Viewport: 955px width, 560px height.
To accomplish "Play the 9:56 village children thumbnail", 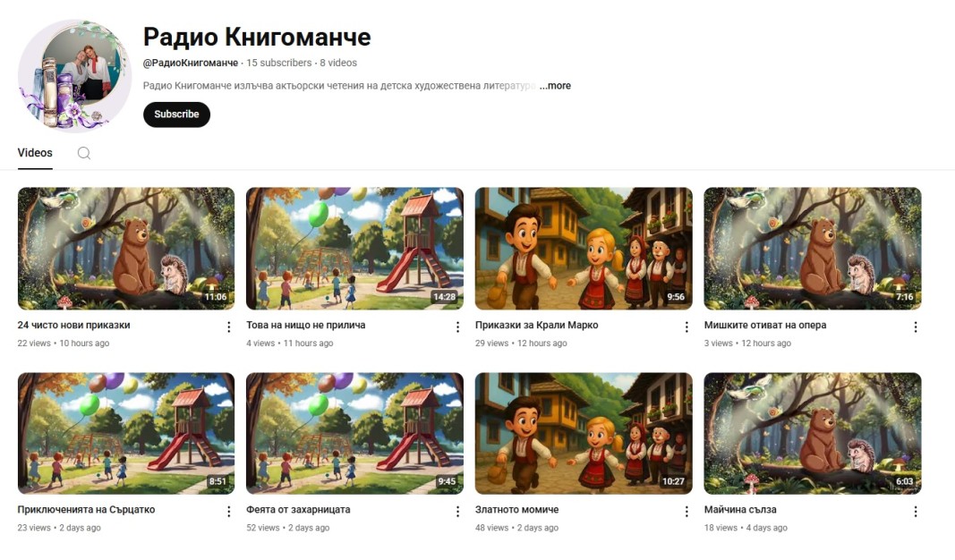I will pyautogui.click(x=584, y=249).
